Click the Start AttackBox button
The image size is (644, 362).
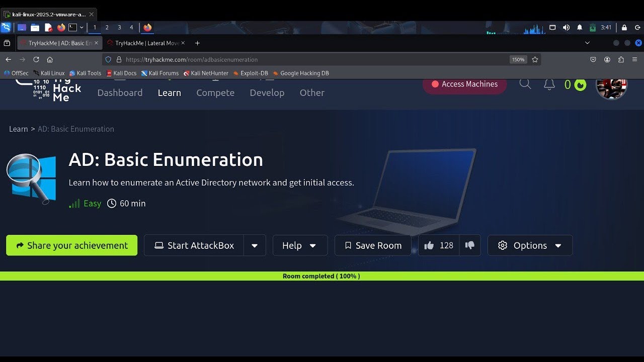194,245
